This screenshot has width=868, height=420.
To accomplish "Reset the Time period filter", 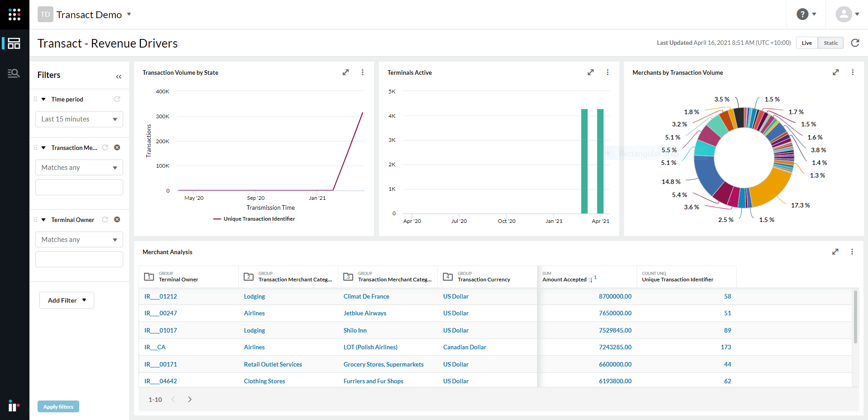I will click(x=117, y=99).
